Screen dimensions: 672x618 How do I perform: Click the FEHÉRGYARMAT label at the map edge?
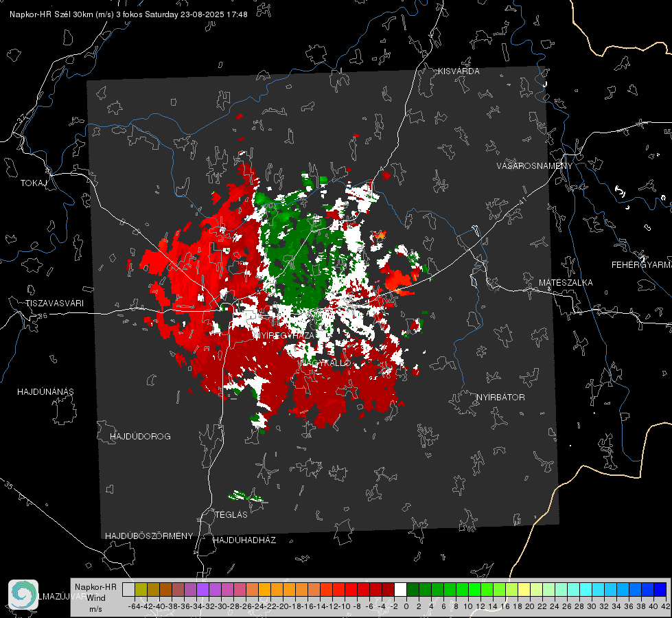tap(641, 265)
